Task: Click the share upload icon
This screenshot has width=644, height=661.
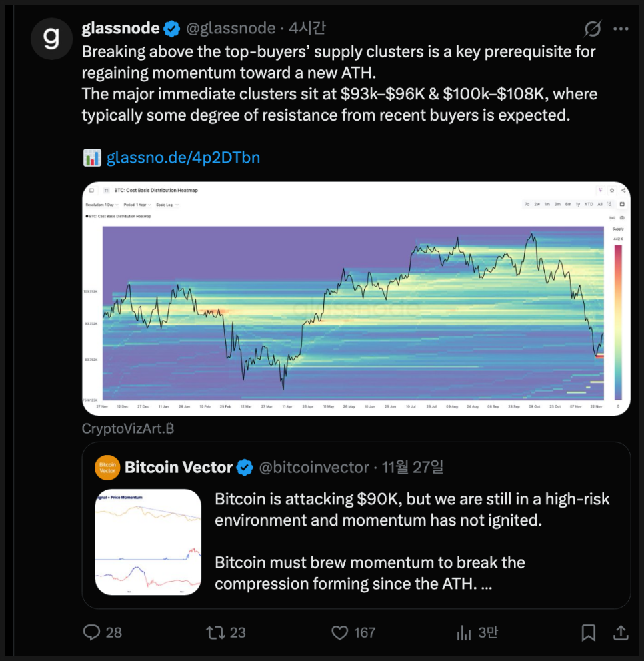Action: [x=620, y=632]
